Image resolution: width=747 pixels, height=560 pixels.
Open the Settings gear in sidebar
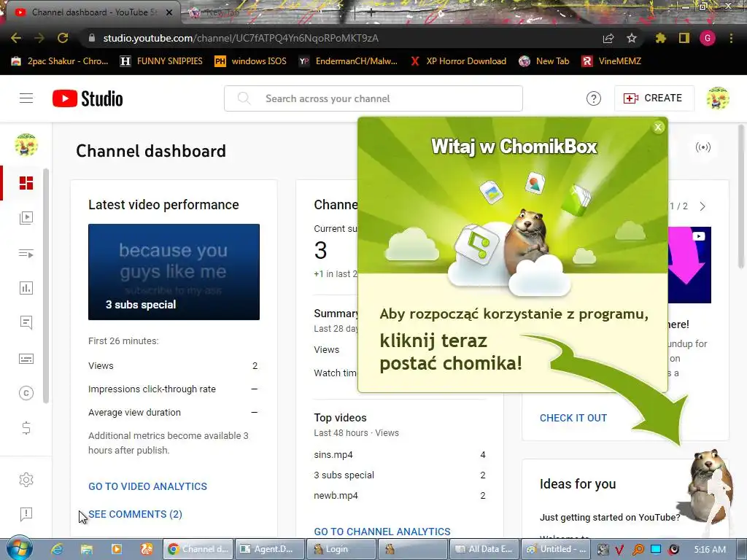pos(26,480)
